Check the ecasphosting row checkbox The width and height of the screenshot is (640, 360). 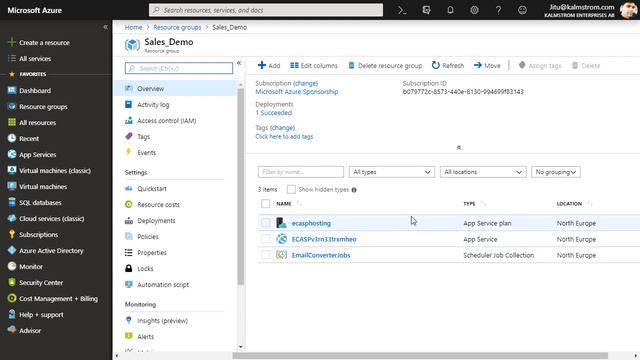coord(266,223)
